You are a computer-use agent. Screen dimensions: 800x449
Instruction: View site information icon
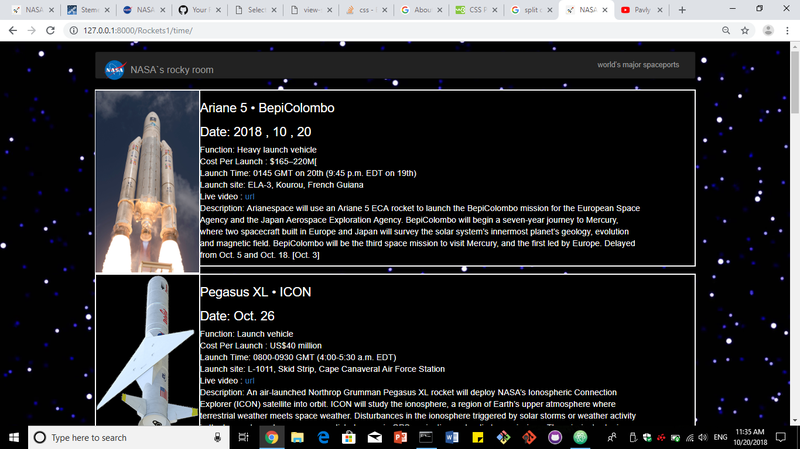pyautogui.click(x=73, y=31)
